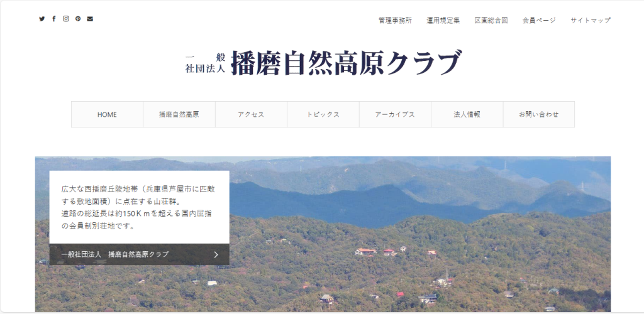Open the Instagram icon link

point(66,19)
